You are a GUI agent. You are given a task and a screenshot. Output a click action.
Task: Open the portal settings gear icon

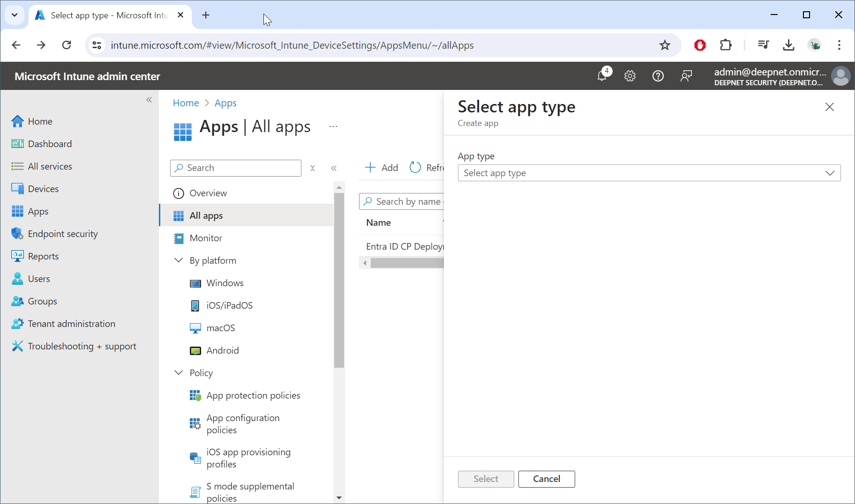point(630,76)
